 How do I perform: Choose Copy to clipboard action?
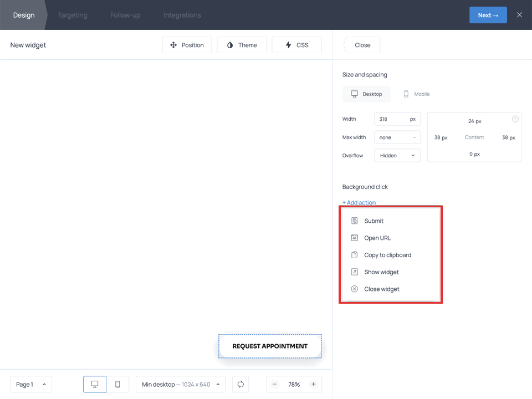[387, 255]
